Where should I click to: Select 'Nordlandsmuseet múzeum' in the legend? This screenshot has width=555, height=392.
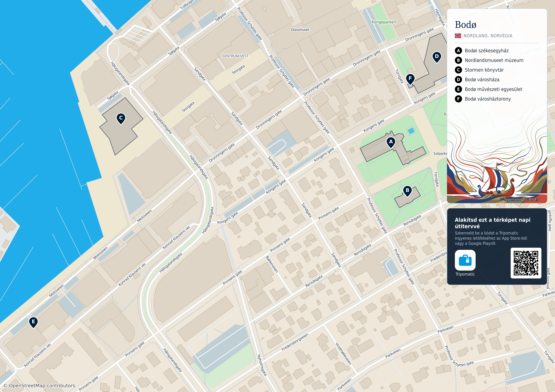(494, 60)
